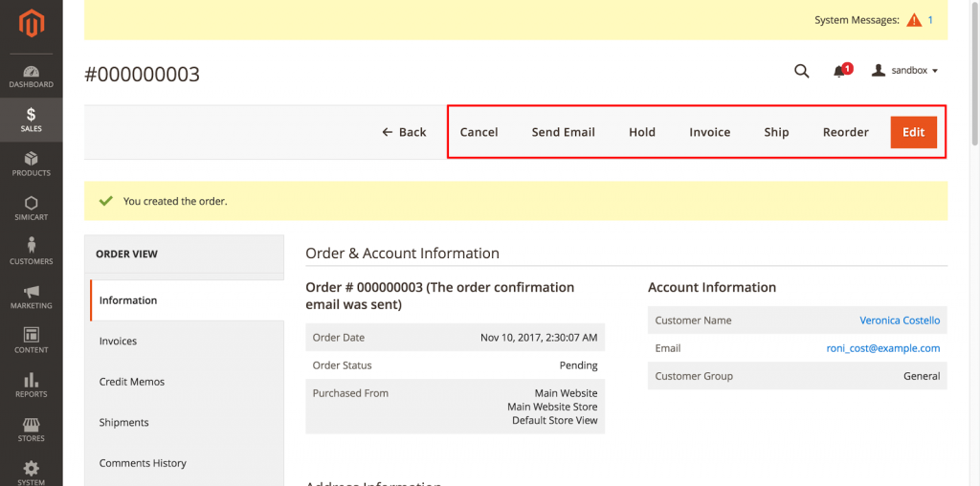Switch to the Credit Memos tab
The image size is (980, 486).
click(x=187, y=382)
